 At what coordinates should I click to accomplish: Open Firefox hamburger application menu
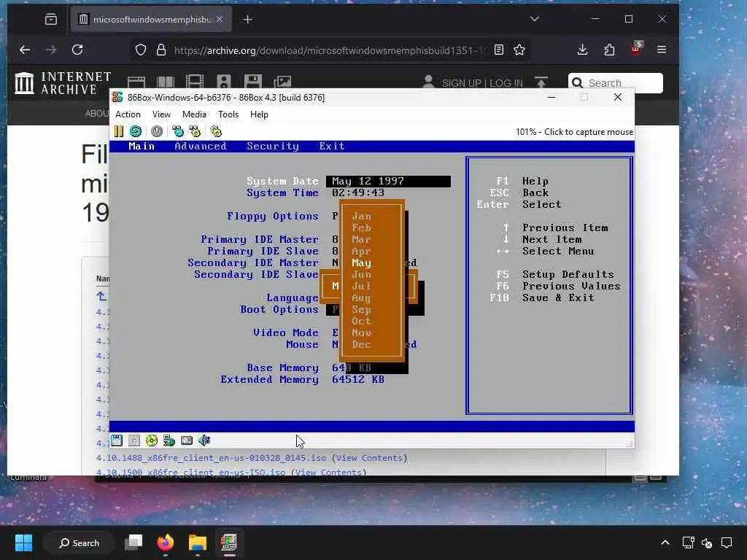point(661,50)
